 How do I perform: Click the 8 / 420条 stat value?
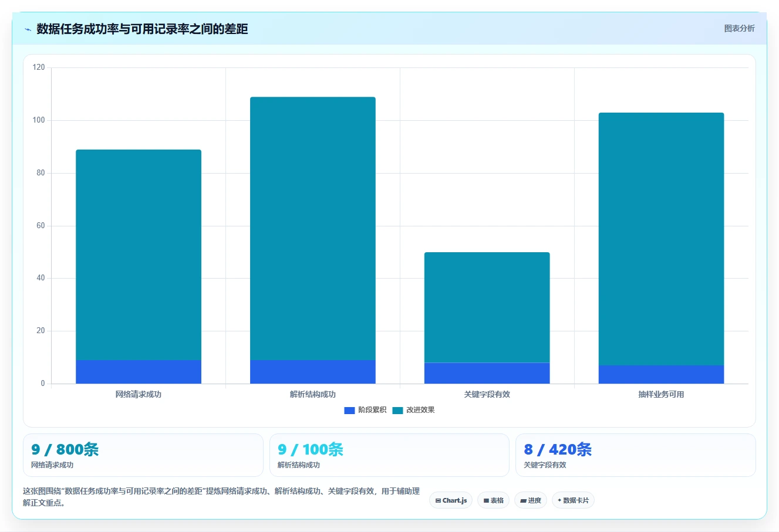[558, 450]
